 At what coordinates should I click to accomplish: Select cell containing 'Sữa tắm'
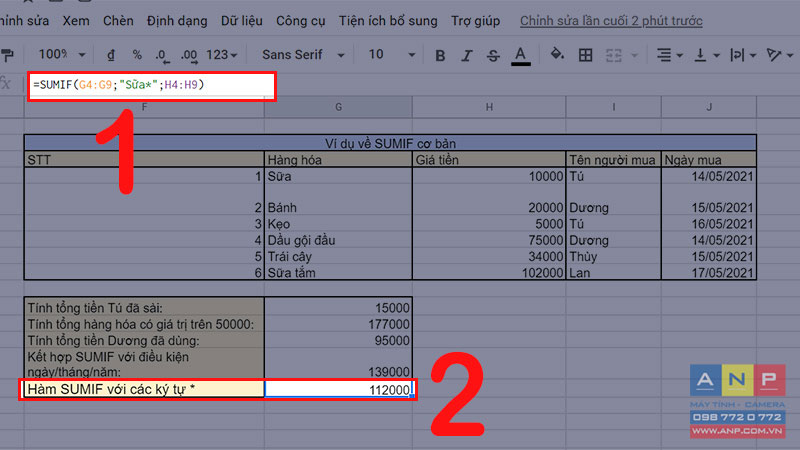click(338, 272)
